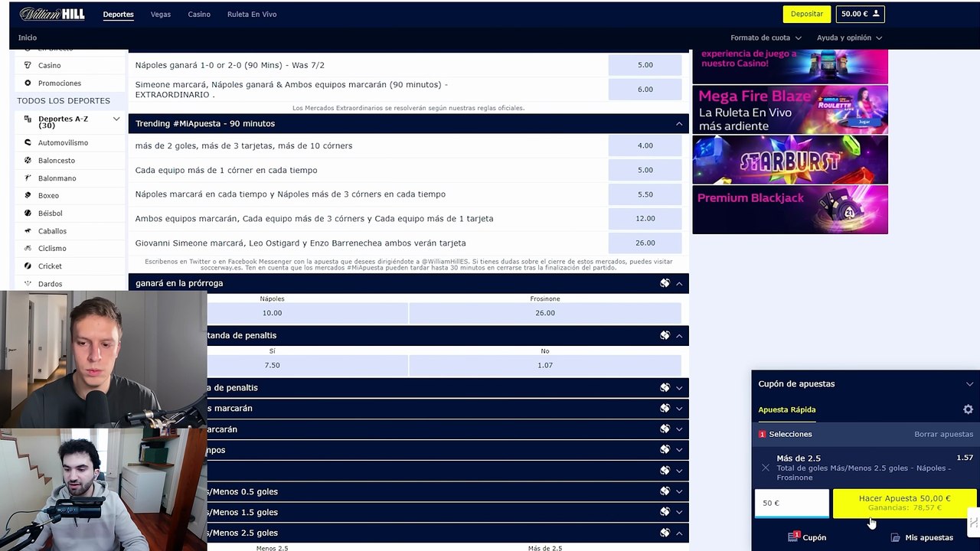Collapse the Deportes A-Z (30) list
980x551 pixels.
116,119
